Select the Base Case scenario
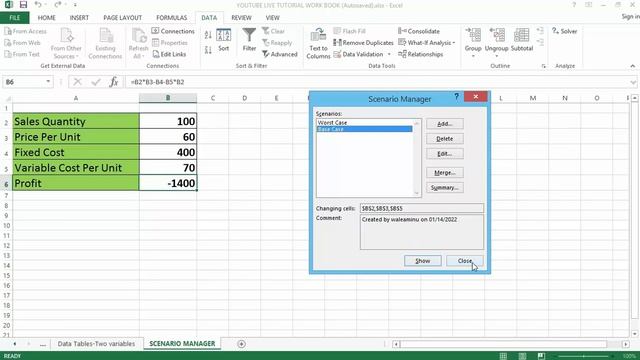This screenshot has height=360, width=640. tap(364, 129)
